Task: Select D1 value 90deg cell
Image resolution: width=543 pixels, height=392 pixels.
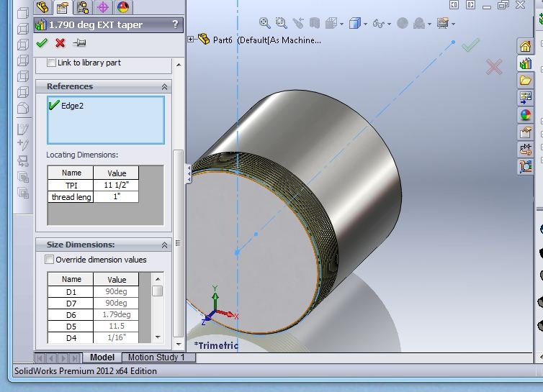Action: coord(116,292)
